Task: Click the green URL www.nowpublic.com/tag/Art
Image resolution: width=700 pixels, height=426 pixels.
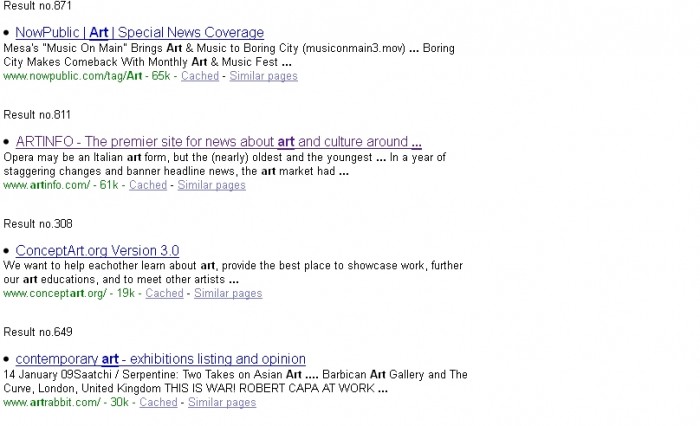Action: pyautogui.click(x=72, y=76)
